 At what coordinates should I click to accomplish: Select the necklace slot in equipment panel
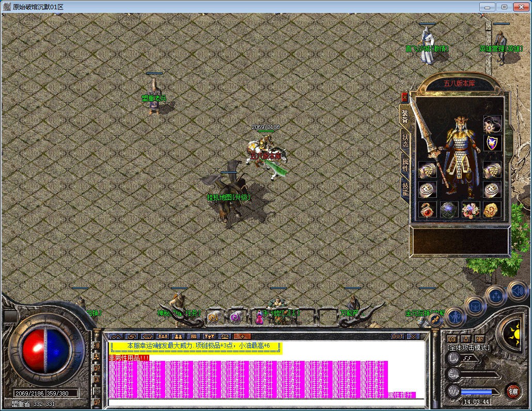click(x=492, y=123)
